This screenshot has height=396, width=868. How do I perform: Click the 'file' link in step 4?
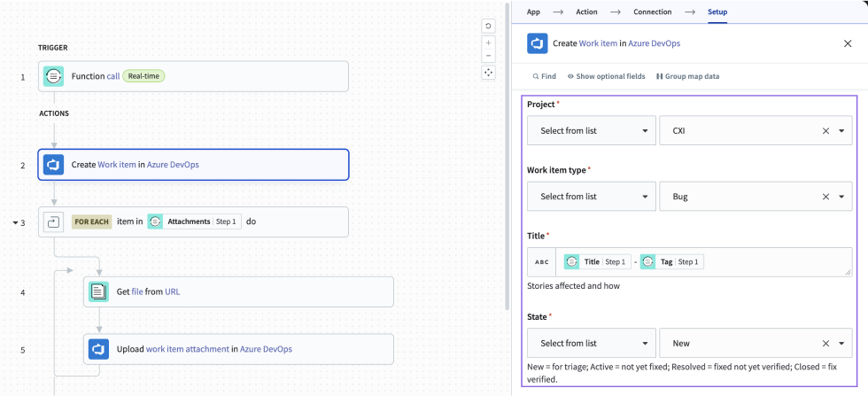coord(137,291)
